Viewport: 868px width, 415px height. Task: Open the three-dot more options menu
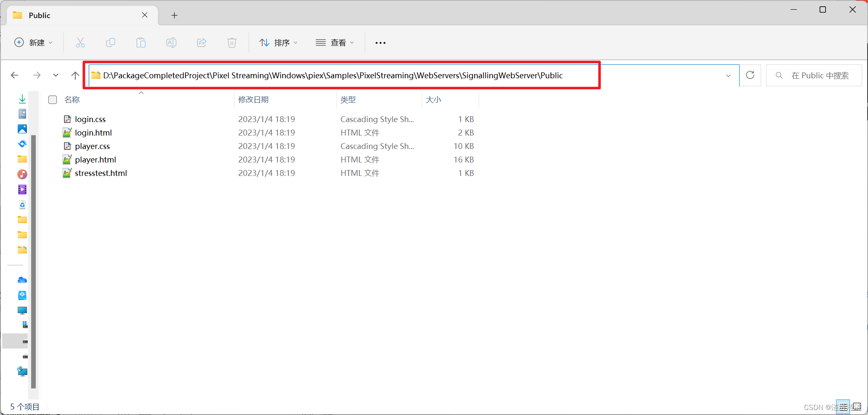click(x=381, y=43)
